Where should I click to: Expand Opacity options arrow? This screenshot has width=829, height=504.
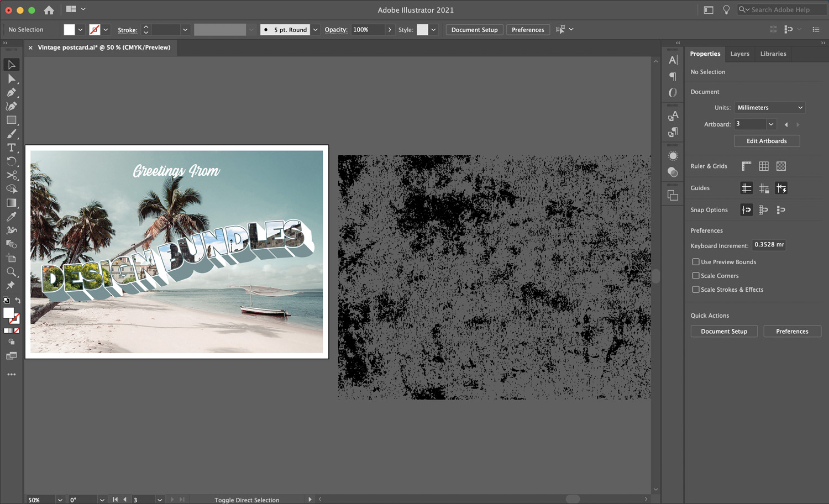390,30
